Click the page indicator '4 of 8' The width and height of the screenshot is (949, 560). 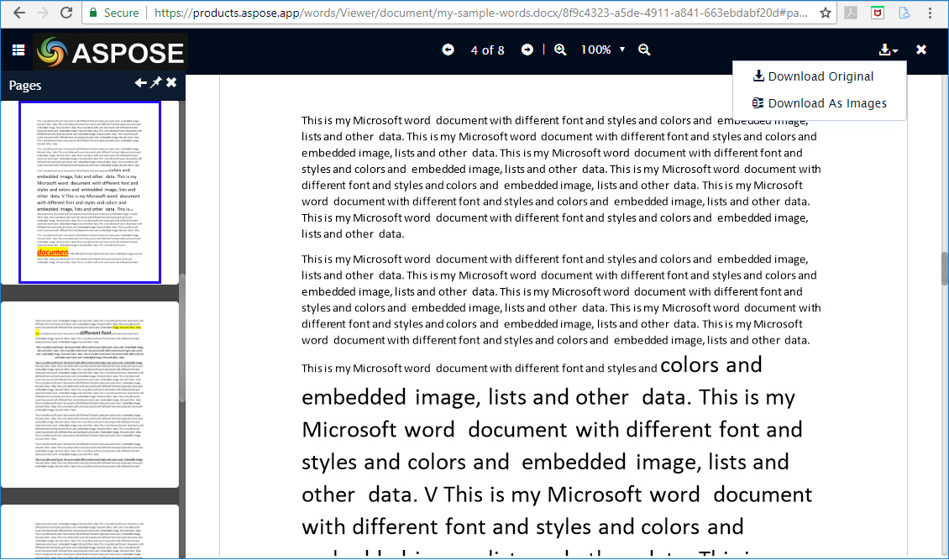pos(488,50)
